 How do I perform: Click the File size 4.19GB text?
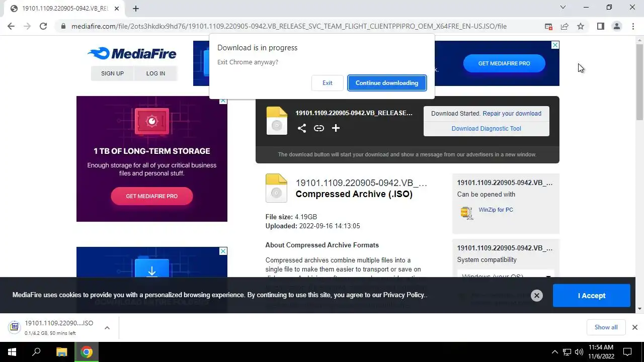291,217
